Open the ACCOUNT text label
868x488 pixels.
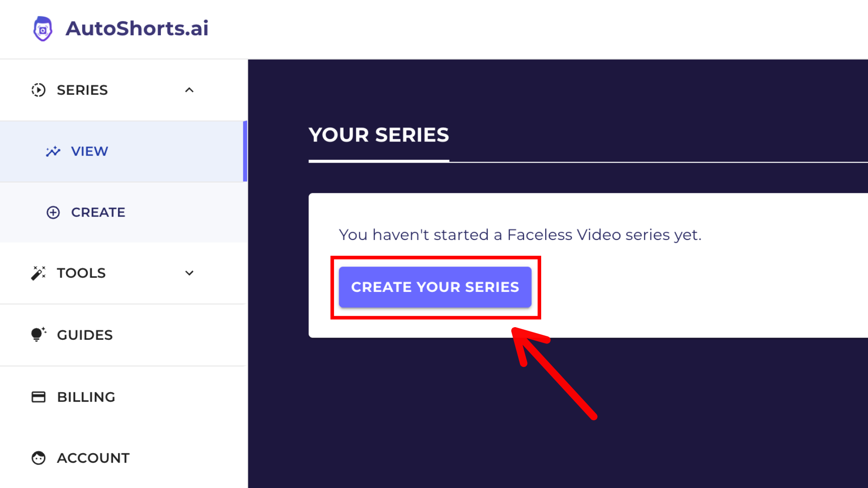93,458
